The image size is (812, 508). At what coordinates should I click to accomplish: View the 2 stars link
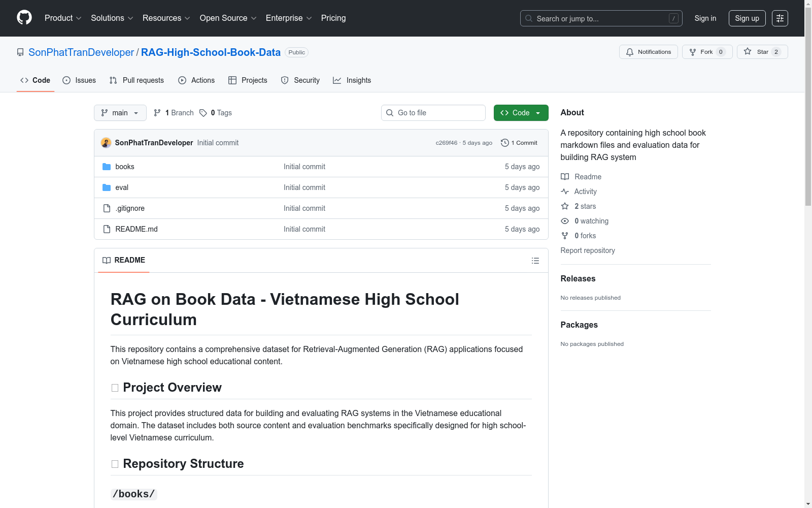(579, 206)
